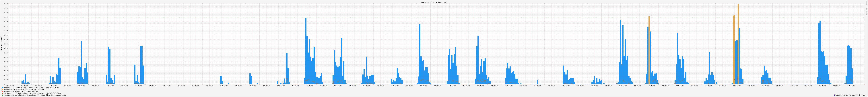Click the purple Subscribed LEARN bandwidth swatch

pyautogui.click(x=835, y=95)
